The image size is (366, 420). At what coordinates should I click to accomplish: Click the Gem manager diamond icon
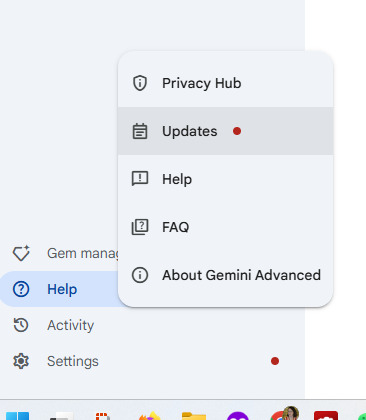(x=21, y=253)
